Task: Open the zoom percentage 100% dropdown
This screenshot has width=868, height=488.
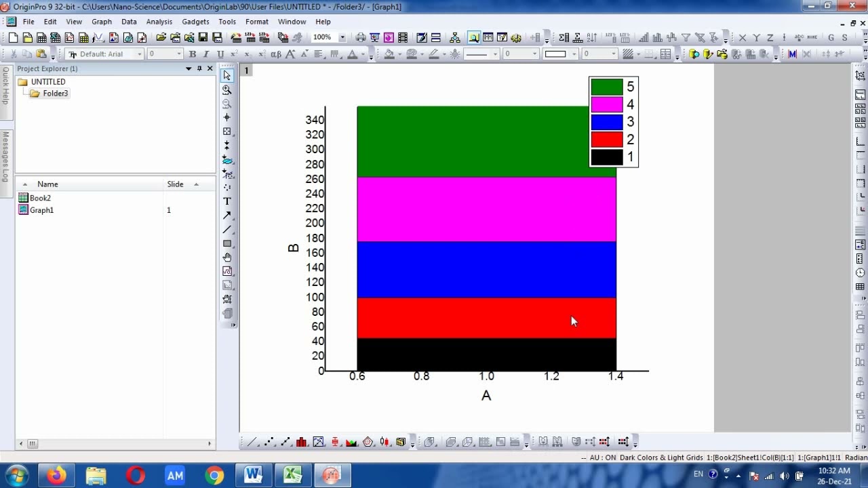Action: 342,38
